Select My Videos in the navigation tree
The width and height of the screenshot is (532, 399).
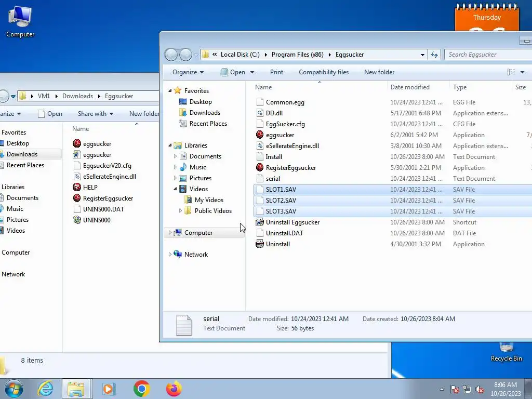pos(204,200)
